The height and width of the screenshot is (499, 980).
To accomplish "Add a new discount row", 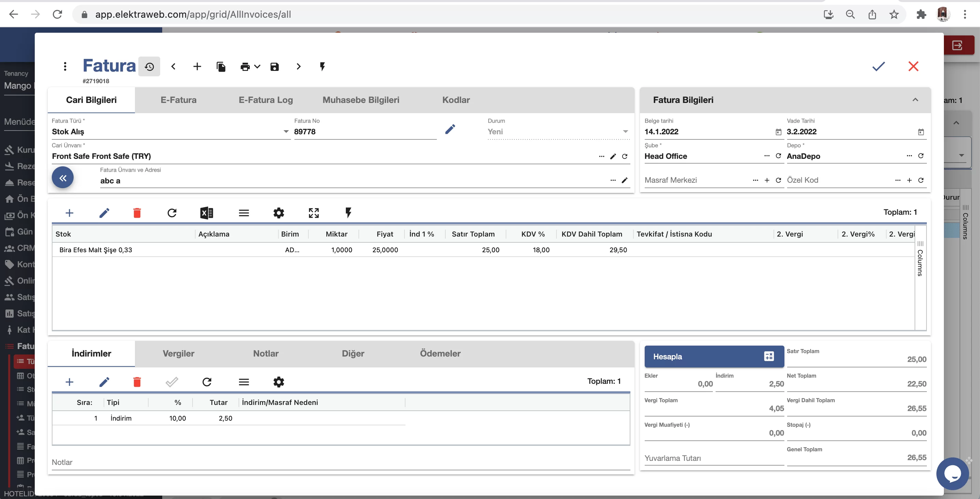I will pyautogui.click(x=69, y=382).
